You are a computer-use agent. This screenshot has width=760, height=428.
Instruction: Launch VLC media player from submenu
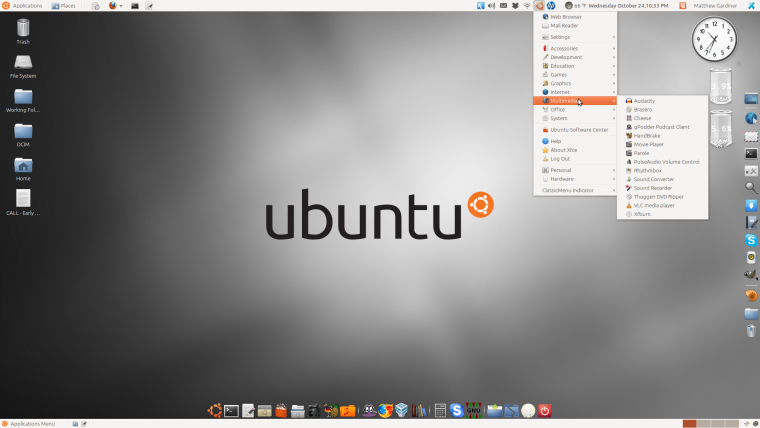click(663, 205)
